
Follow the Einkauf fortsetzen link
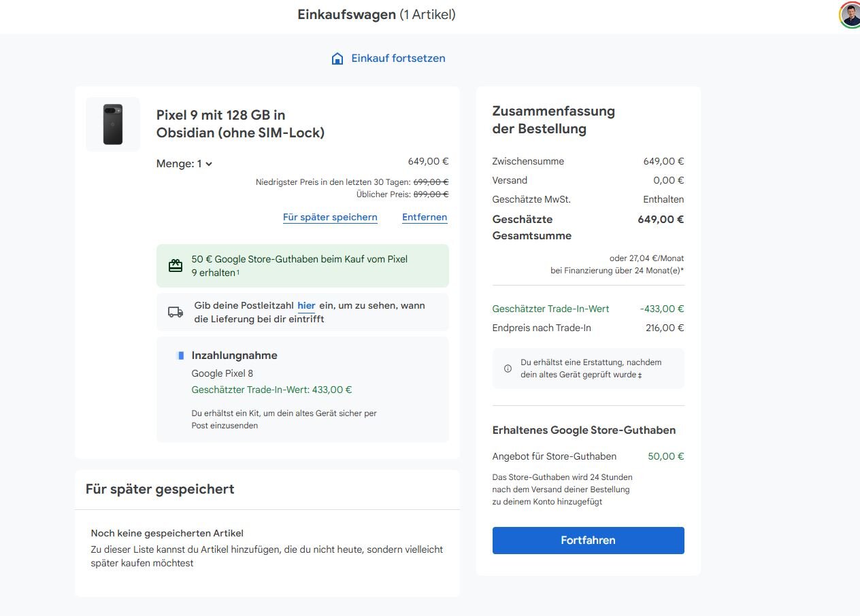click(x=398, y=58)
